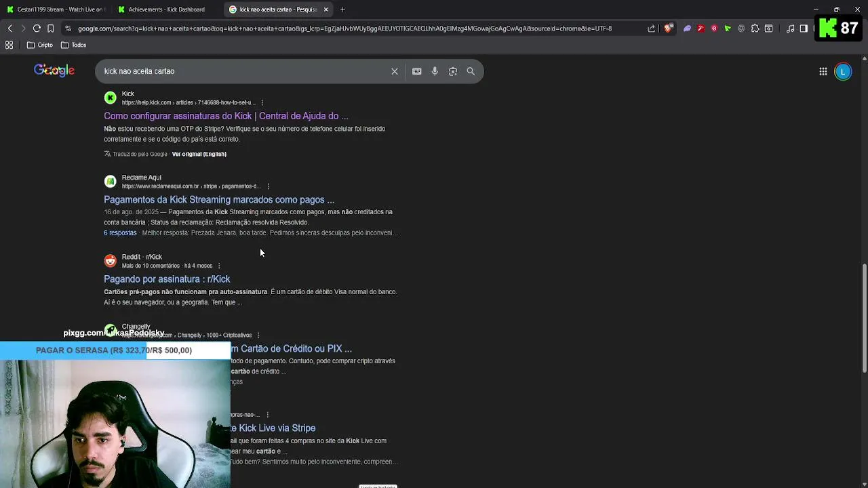868x488 pixels.
Task: Click the Reddit favicon icon
Action: click(110, 261)
